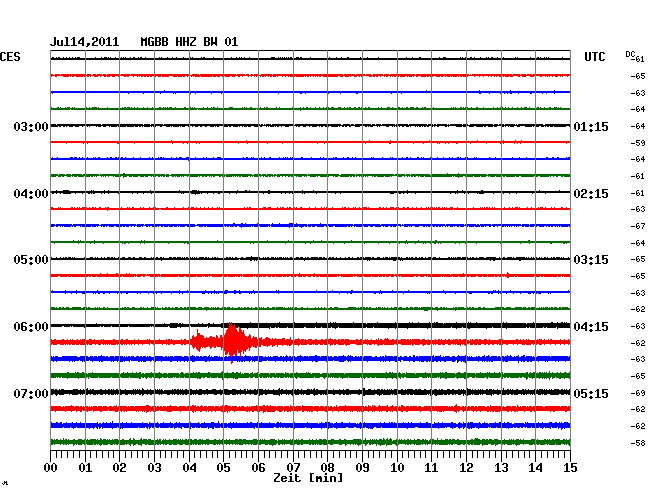Select the 14 minute tick label

tap(535, 468)
